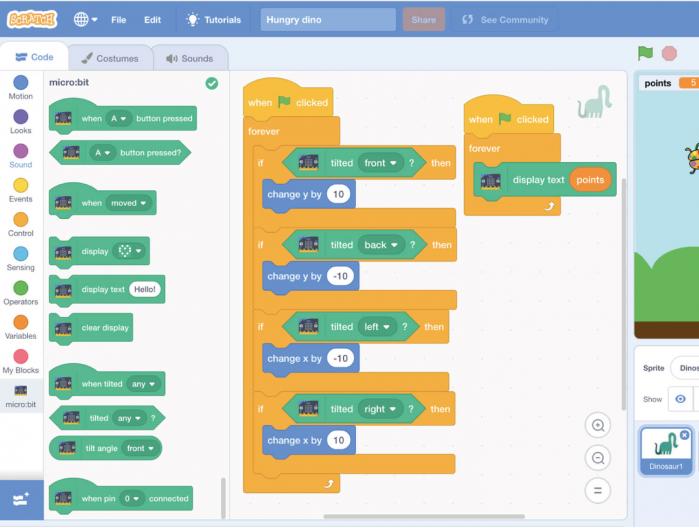The height and width of the screenshot is (528, 699).
Task: Open the A dropdown in 'button pressed?' block
Action: coord(103,153)
